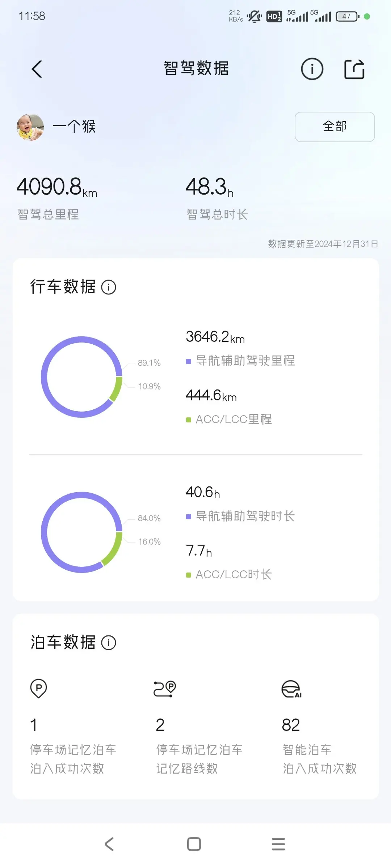Tap the 82 智能泊车 success count
This screenshot has width=391, height=868.
pyautogui.click(x=319, y=746)
